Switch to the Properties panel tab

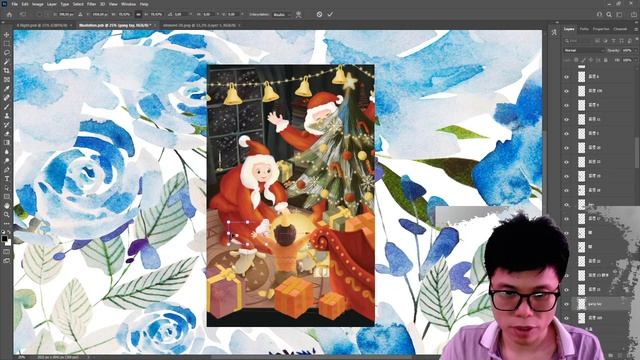click(x=601, y=29)
